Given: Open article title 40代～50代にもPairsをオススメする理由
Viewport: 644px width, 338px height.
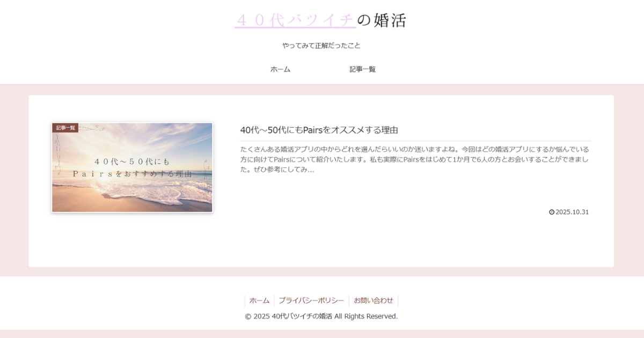Looking at the screenshot, I should tap(319, 130).
